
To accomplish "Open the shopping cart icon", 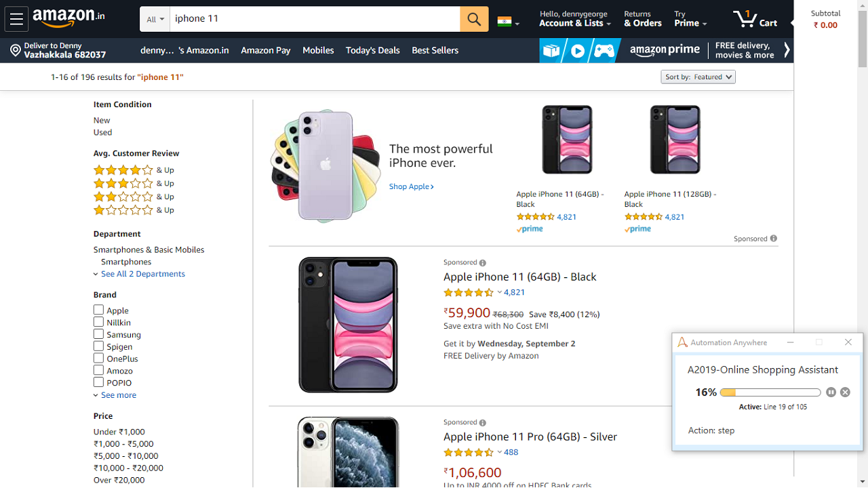I will 746,19.
